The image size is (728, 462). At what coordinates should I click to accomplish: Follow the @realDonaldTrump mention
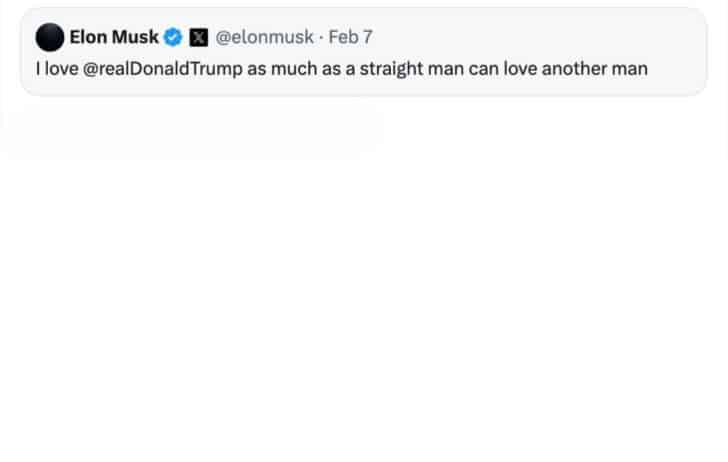point(162,69)
